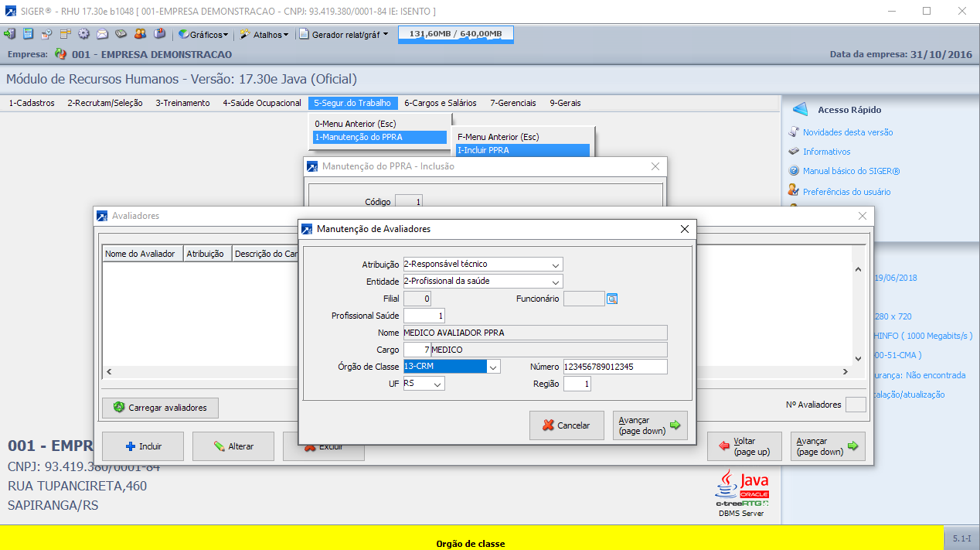Image resolution: width=980 pixels, height=550 pixels.
Task: Click the memory usage indicator bar
Action: point(455,34)
